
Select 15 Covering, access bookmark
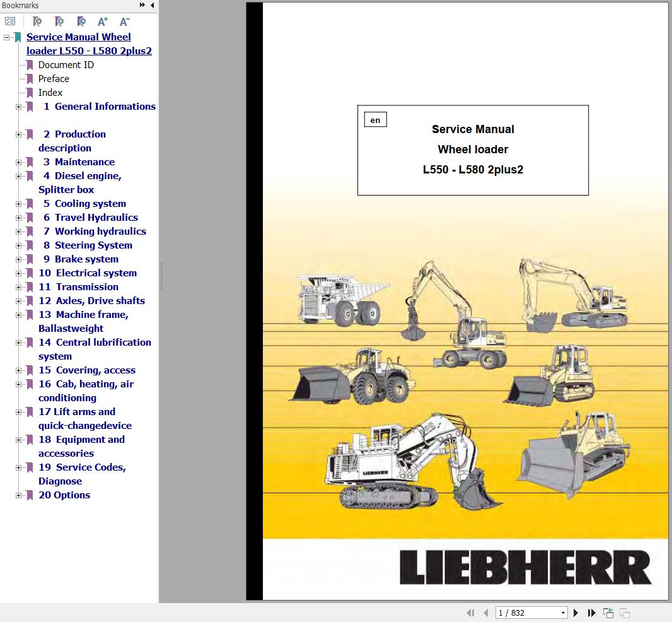point(87,370)
